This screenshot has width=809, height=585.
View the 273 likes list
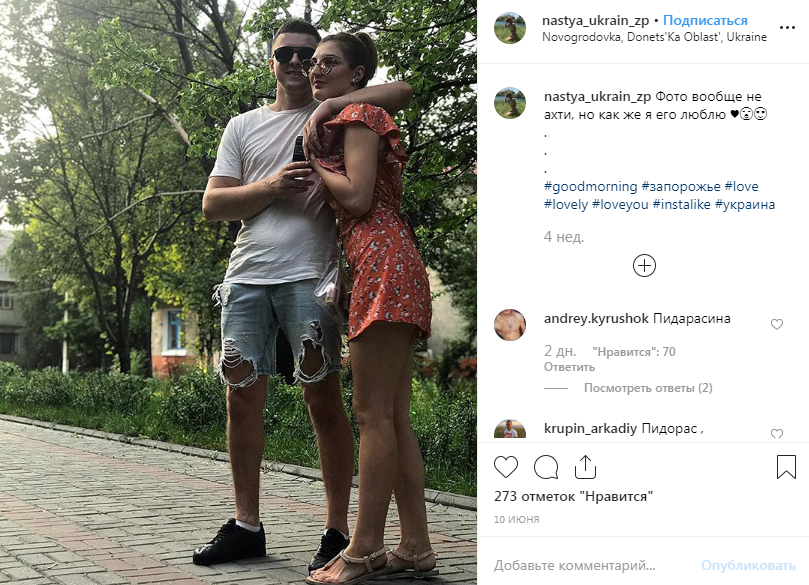coord(573,496)
